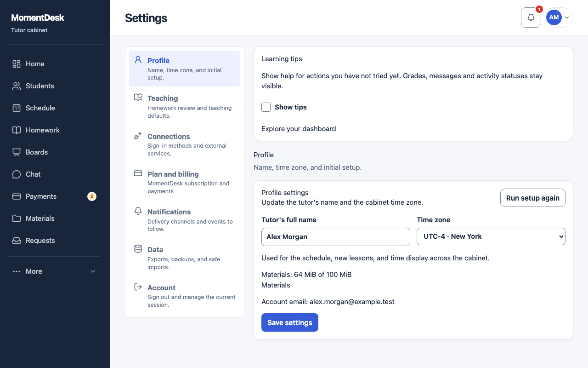Click the Materials link under storage usage
588x368 pixels.
tap(276, 285)
